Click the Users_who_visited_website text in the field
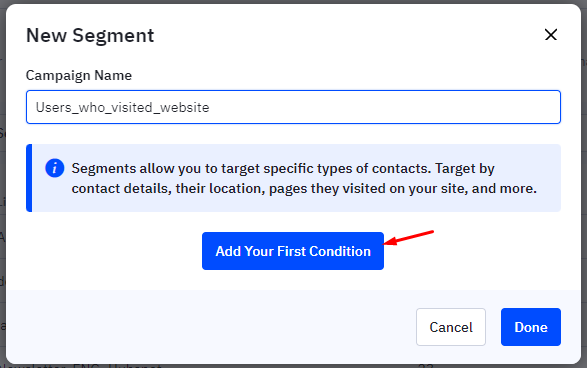The height and width of the screenshot is (368, 587). (x=122, y=107)
